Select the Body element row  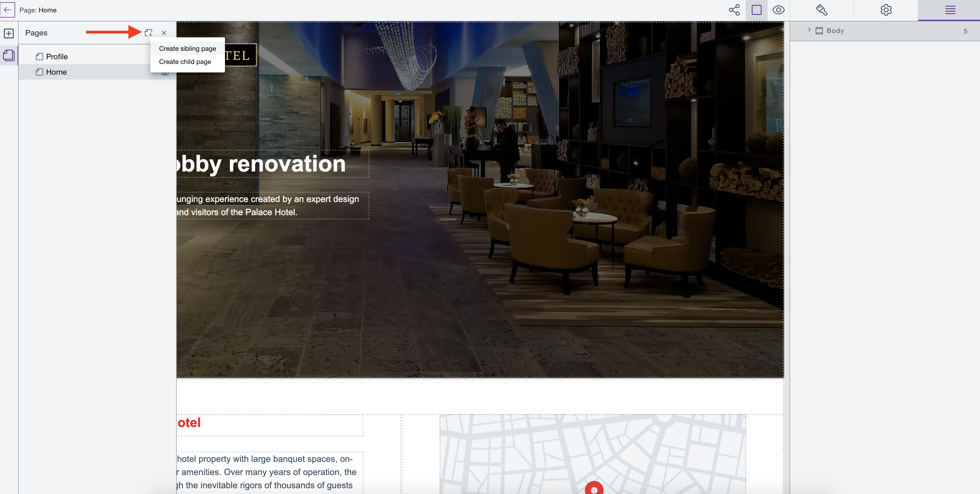click(835, 31)
